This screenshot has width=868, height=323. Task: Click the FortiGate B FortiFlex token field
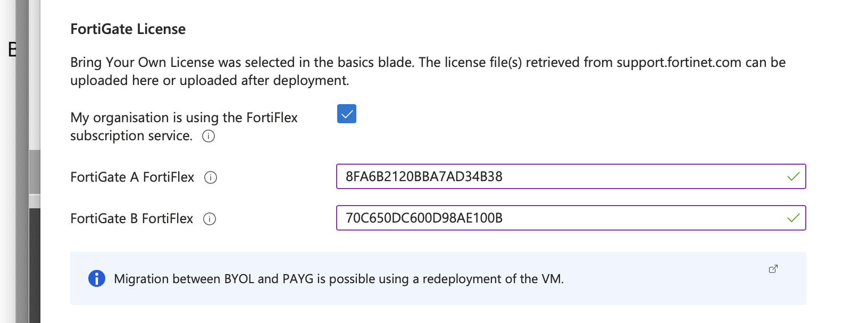click(571, 218)
